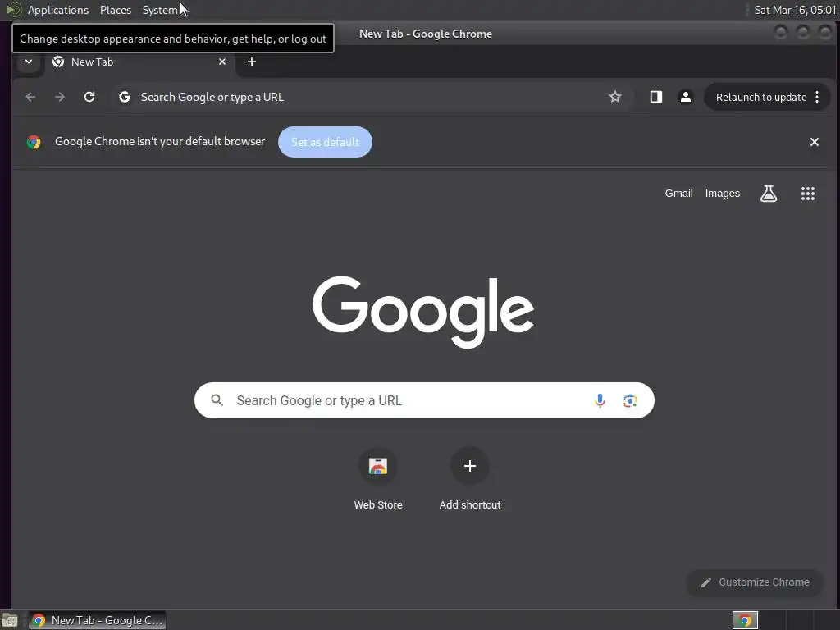840x630 pixels.
Task: Start voice search with microphone
Action: [600, 400]
